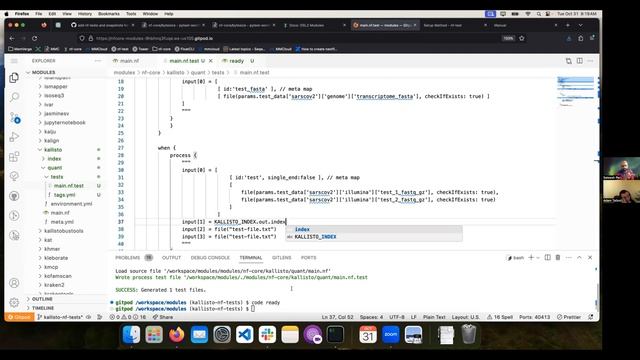The width and height of the screenshot is (640, 360).
Task: Switch to the main.nf editor tab
Action: coord(129,61)
